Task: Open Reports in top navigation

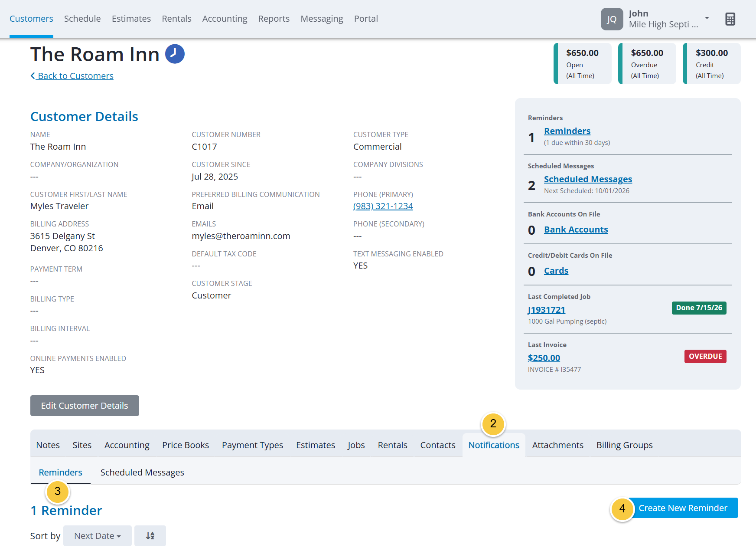Action: point(274,19)
